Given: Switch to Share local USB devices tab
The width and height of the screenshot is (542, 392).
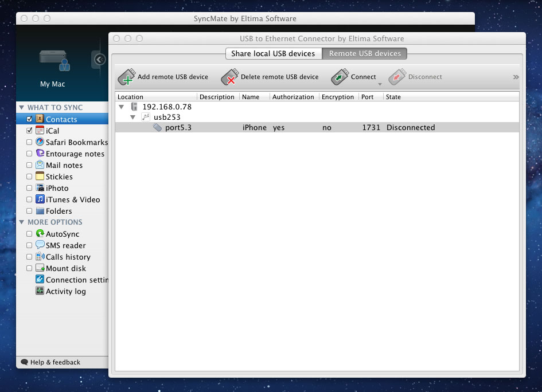Looking at the screenshot, I should [274, 53].
